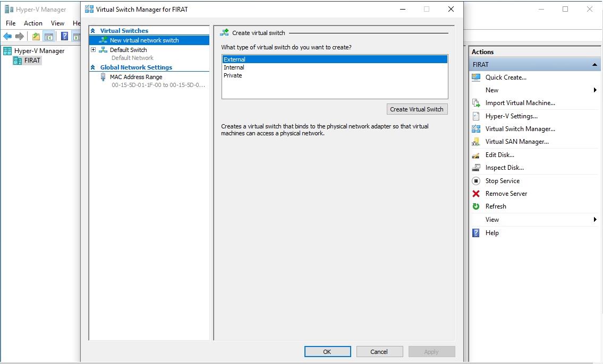The width and height of the screenshot is (603, 364).
Task: Click the Help icon in Actions pane
Action: tap(476, 233)
